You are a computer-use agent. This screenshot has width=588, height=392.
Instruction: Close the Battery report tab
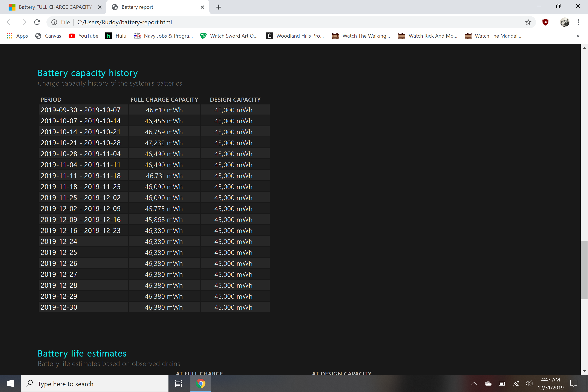pos(202,7)
